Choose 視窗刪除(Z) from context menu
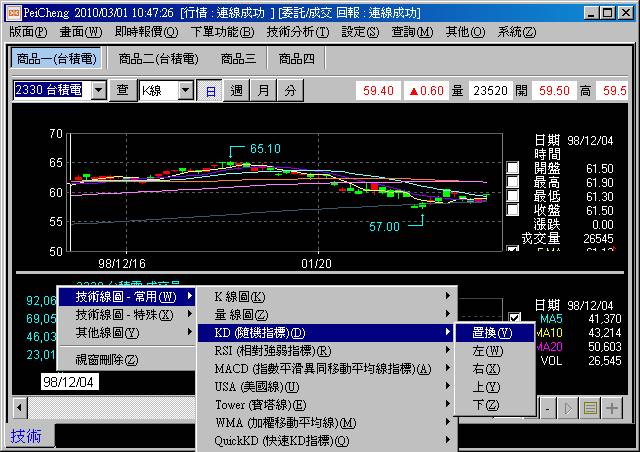 pyautogui.click(x=127, y=359)
